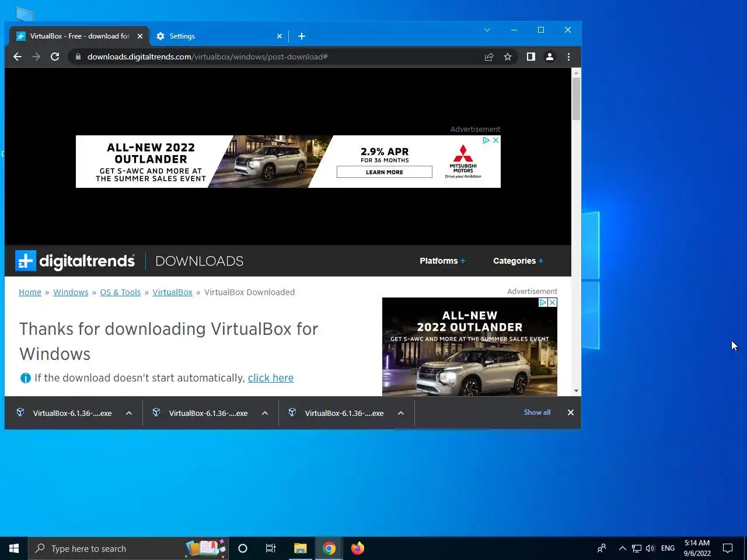The width and height of the screenshot is (747, 560).
Task: Open Cortana from the taskbar
Action: [x=243, y=548]
